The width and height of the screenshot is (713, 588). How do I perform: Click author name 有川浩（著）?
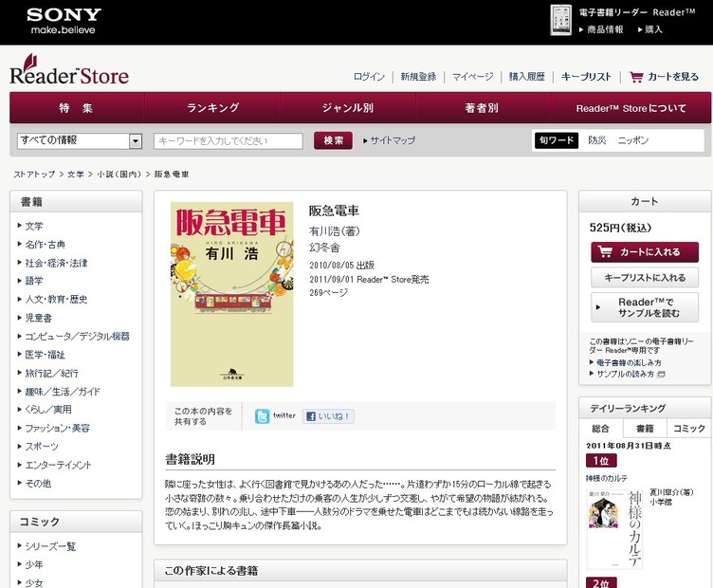click(335, 231)
